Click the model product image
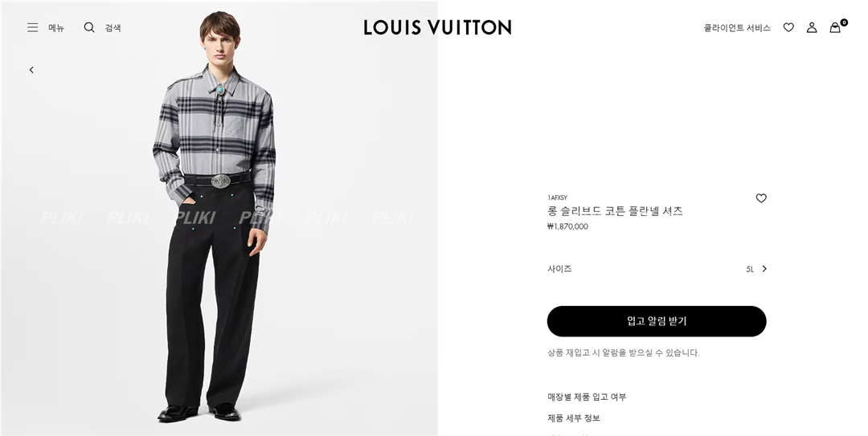 tap(219, 218)
